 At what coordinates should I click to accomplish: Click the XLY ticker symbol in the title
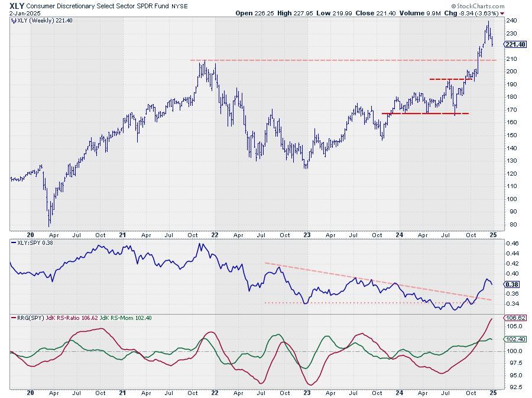tap(17, 6)
